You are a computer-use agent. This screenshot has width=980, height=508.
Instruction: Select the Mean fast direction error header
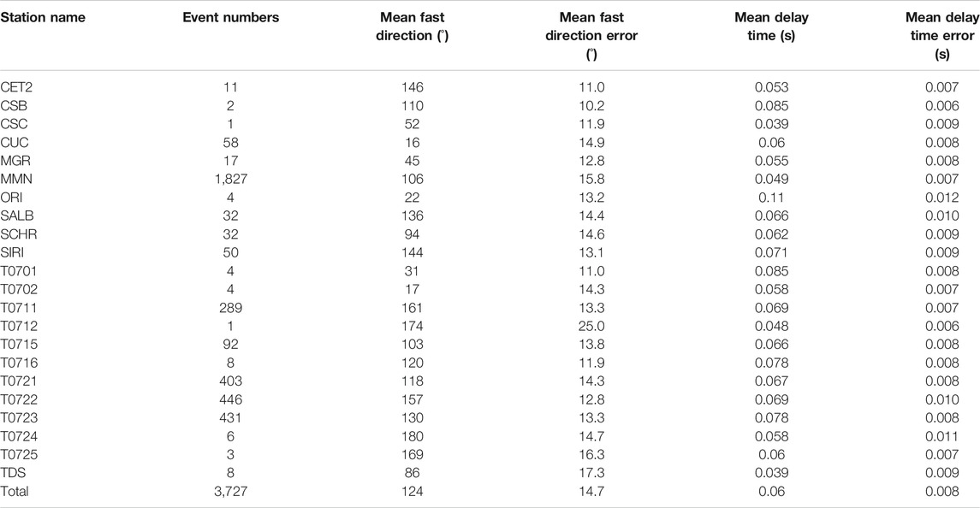(x=591, y=36)
